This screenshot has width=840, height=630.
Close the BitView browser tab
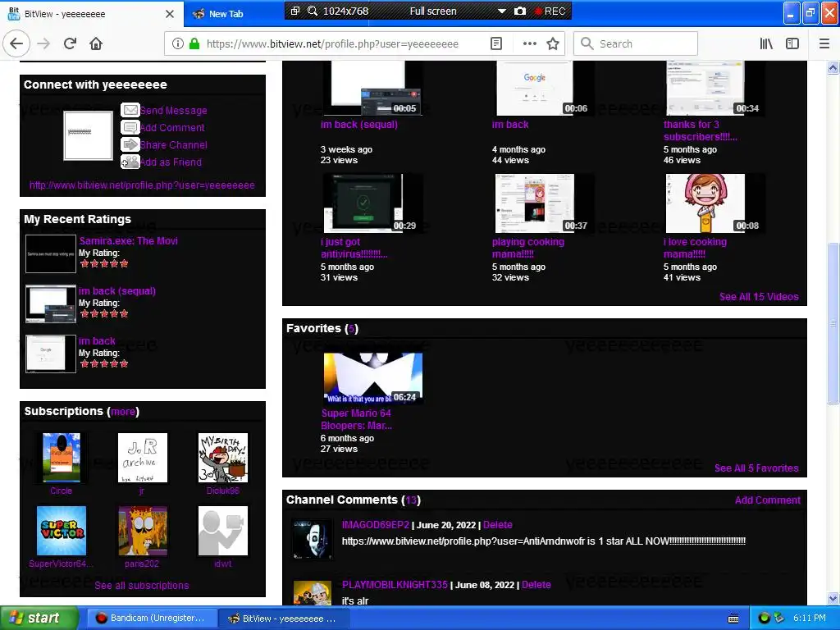170,14
